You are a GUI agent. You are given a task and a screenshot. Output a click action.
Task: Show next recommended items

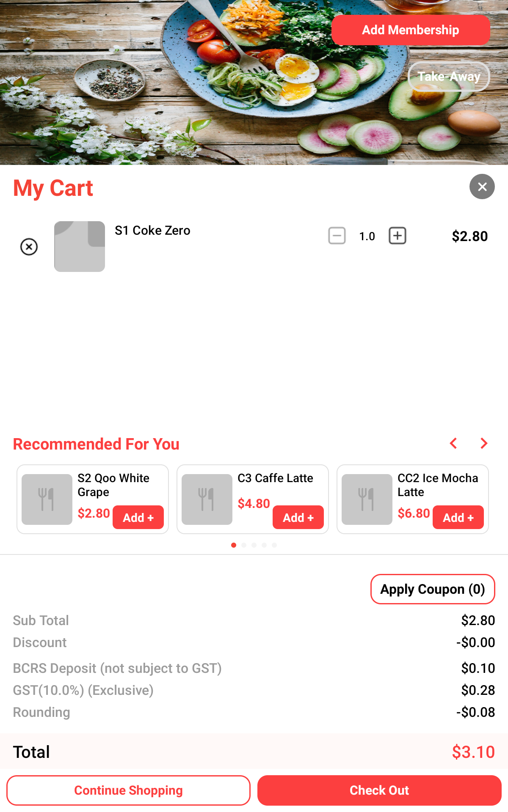[x=484, y=443]
